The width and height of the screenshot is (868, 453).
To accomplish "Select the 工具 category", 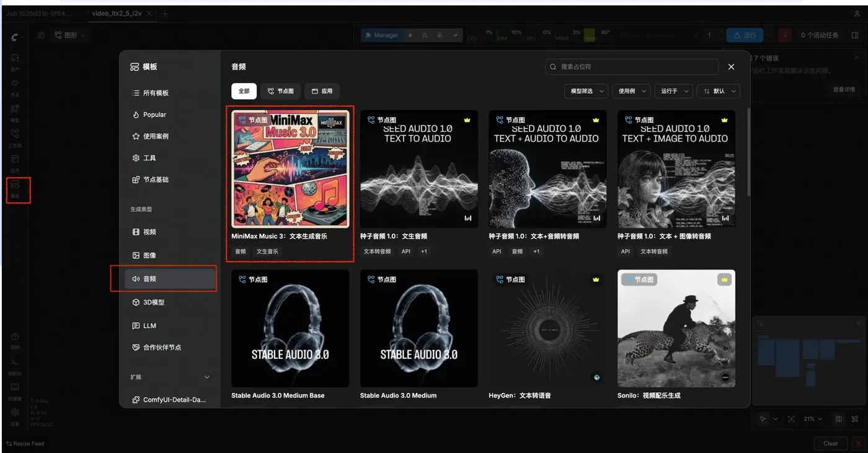I will 170,158.
